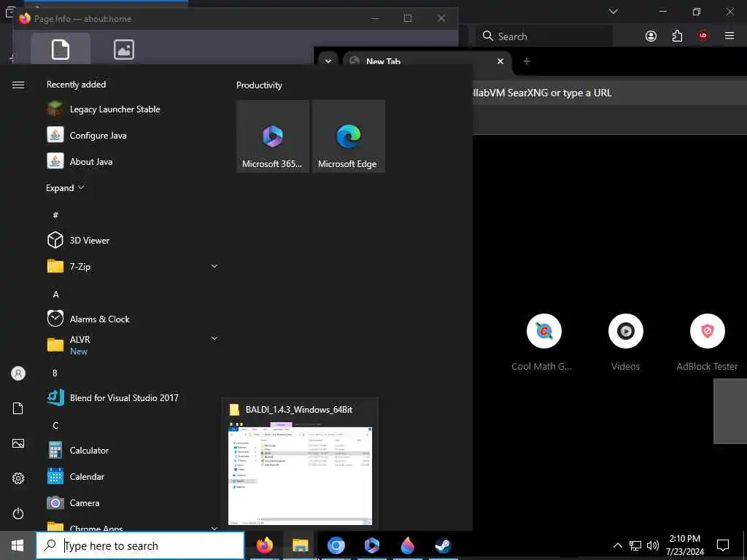
Task: Open the Microsoft Edge tile
Action: point(348,136)
